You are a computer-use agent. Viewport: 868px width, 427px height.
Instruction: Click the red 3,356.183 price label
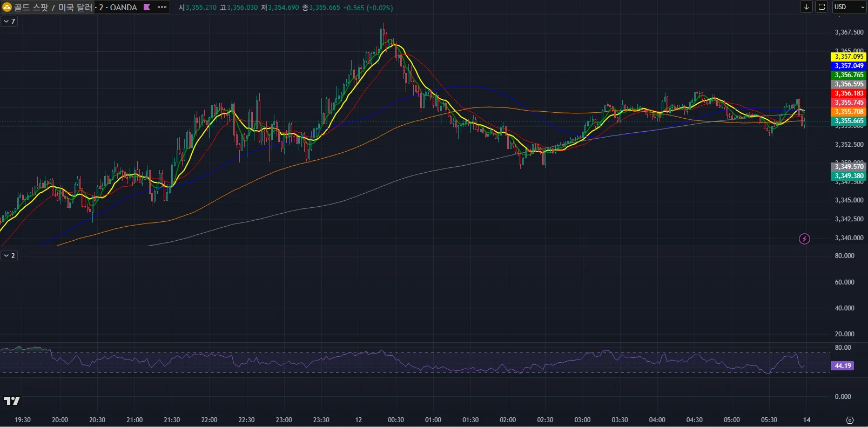[848, 93]
